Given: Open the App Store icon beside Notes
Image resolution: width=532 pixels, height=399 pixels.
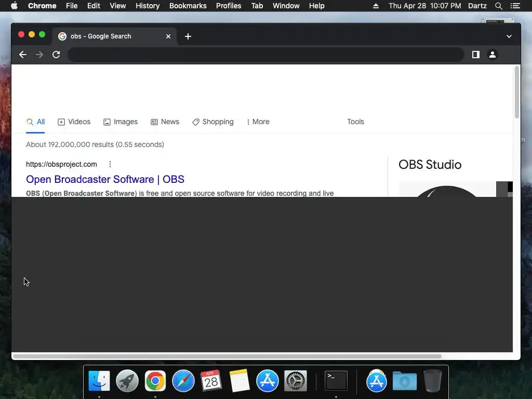Looking at the screenshot, I should 268,381.
